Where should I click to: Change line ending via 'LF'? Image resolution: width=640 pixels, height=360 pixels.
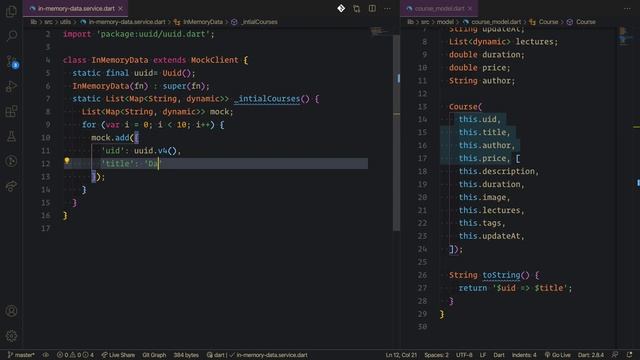pyautogui.click(x=483, y=355)
